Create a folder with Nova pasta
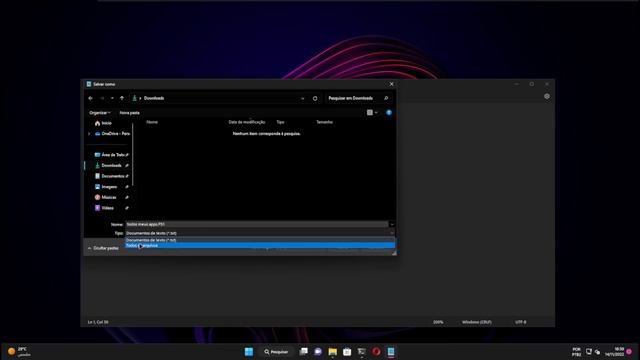Image resolution: width=640 pixels, height=360 pixels. coord(129,113)
